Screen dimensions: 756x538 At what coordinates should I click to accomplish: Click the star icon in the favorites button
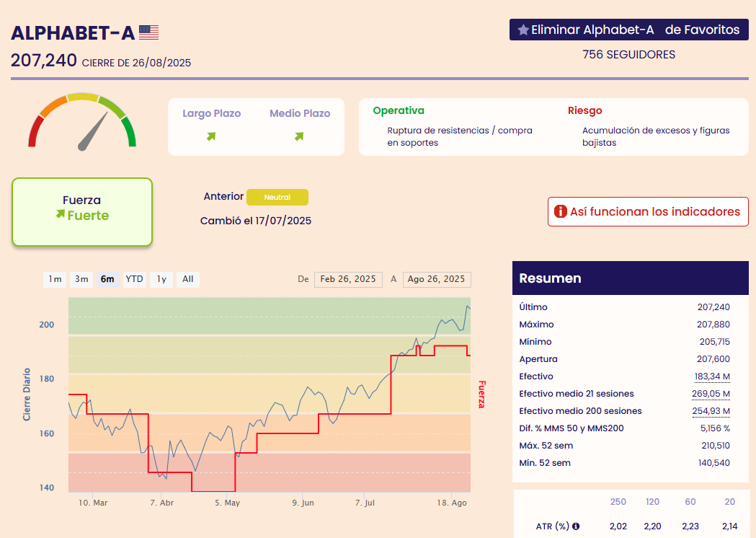(523, 30)
